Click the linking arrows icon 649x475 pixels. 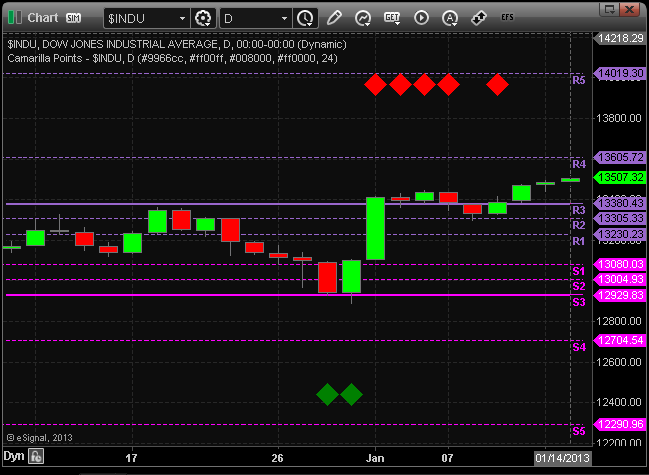[478, 18]
